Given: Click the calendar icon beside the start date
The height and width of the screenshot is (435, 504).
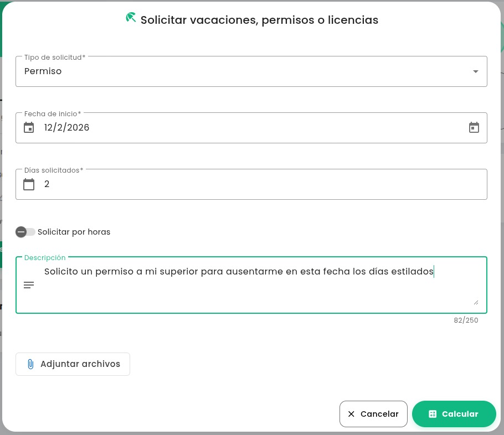Looking at the screenshot, I should (x=29, y=127).
